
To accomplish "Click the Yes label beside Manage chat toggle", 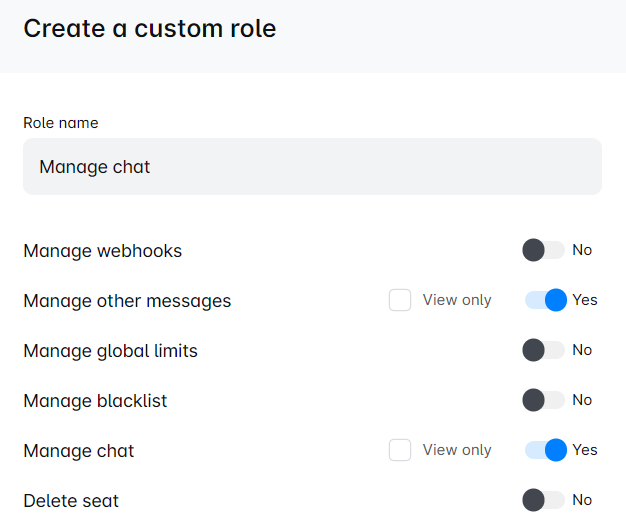I will coord(585,450).
